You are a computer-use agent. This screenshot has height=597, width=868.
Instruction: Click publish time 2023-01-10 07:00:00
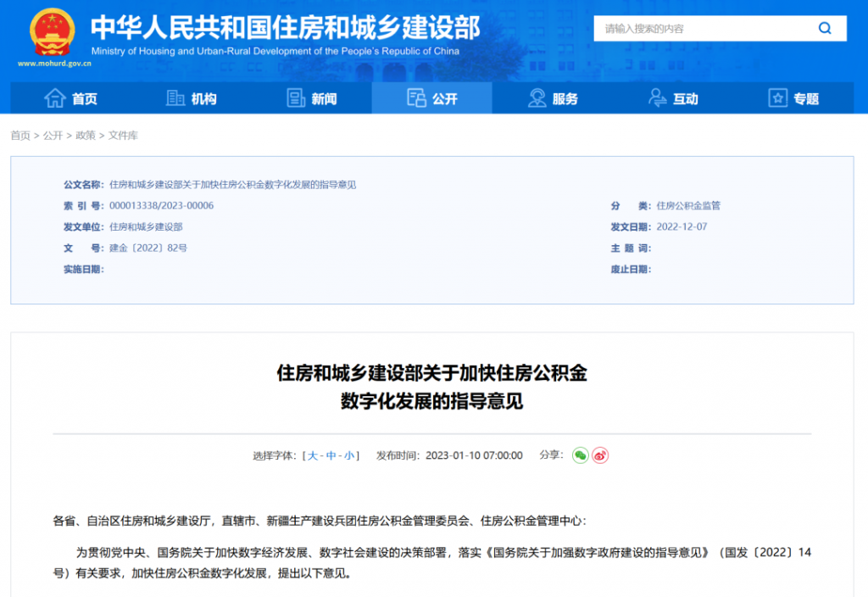[x=474, y=455]
